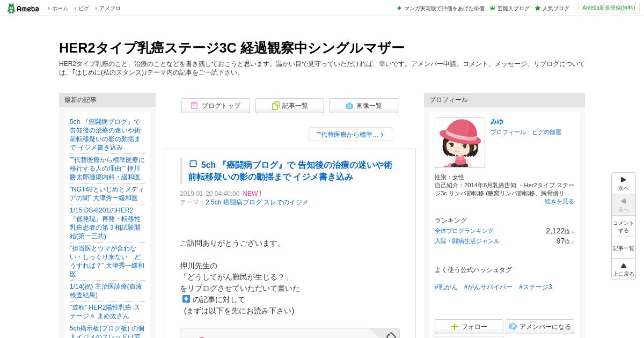Open sidebar article "担当医とウマが合わない
The height and width of the screenshot is (338, 644).
[107, 261]
